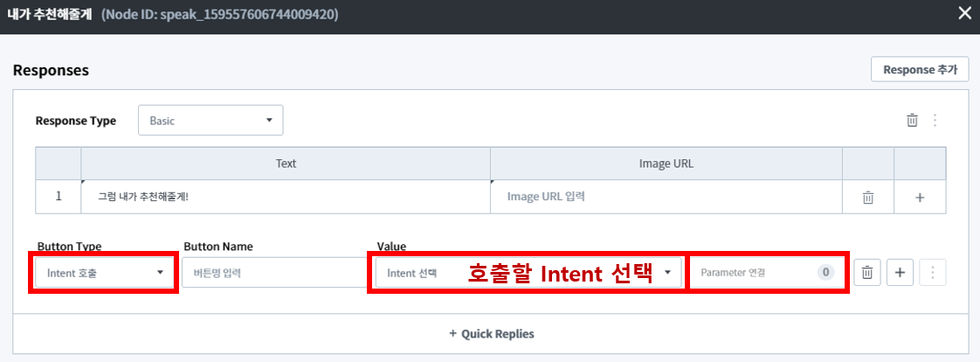980x362 pixels.
Task: Open more options beside the response trash icon
Action: [x=935, y=121]
